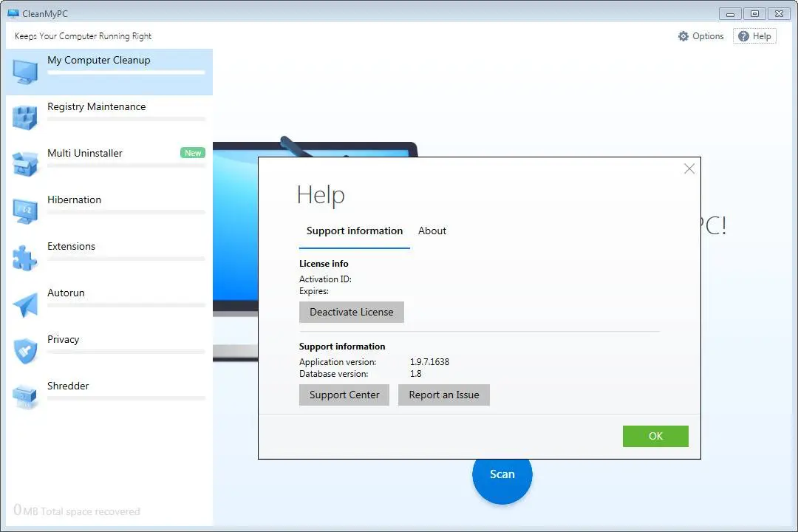Viewport: 798px width, 532px height.
Task: Select Autorun label in the sidebar
Action: [x=66, y=293]
